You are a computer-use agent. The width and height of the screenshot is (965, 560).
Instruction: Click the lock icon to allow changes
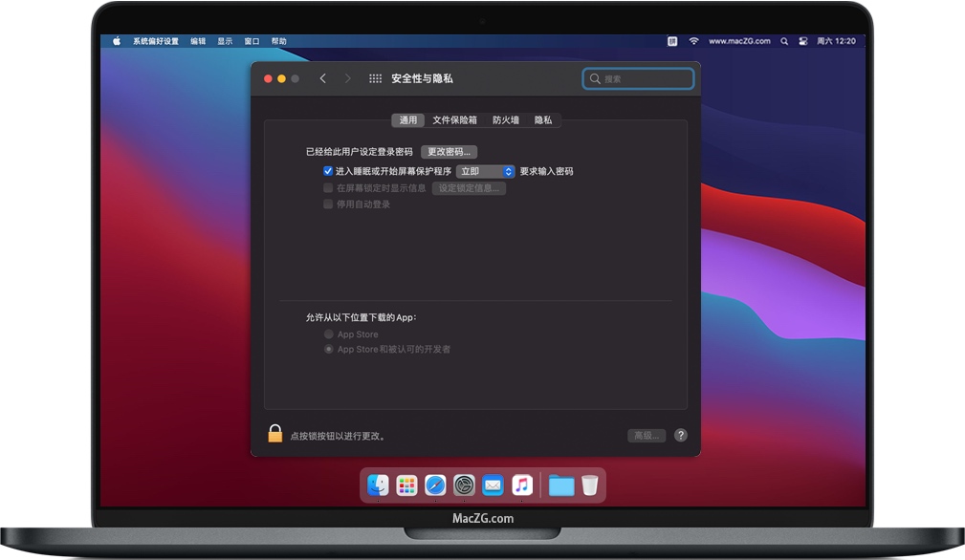274,434
